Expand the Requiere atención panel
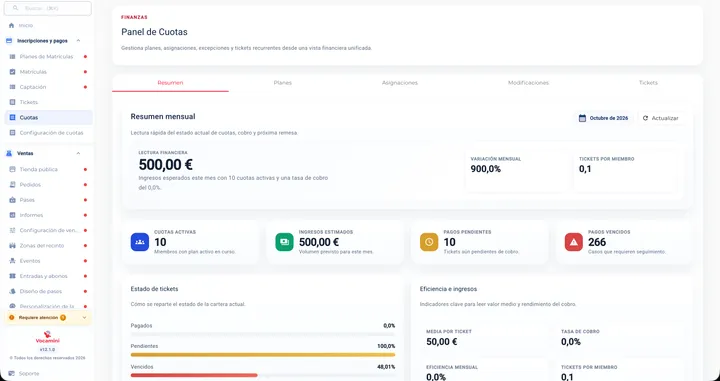Image resolution: width=720 pixels, height=381 pixels. click(84, 318)
